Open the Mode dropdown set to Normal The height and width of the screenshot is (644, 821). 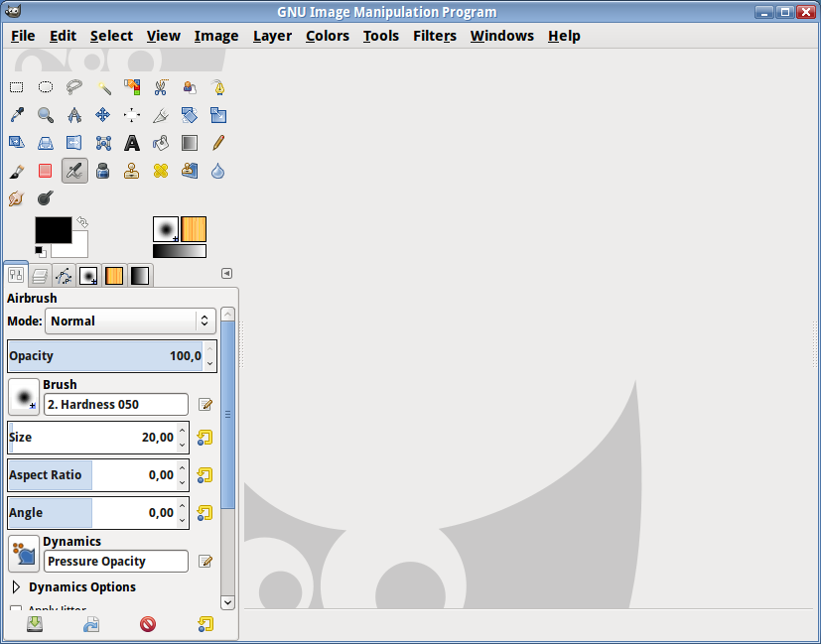coord(130,321)
